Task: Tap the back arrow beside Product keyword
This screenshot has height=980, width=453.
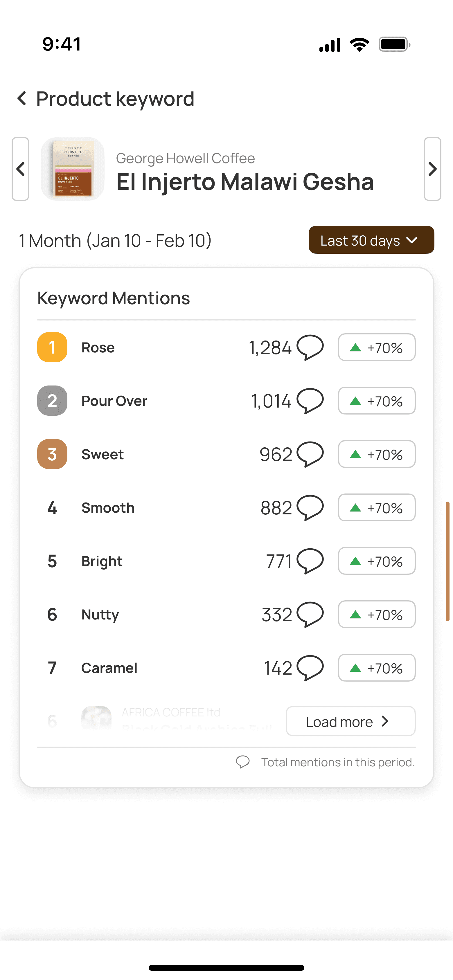Action: click(22, 98)
